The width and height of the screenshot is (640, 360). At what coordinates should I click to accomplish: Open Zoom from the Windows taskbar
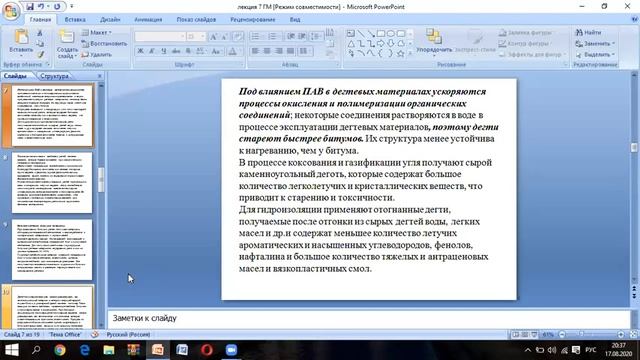pos(231,350)
